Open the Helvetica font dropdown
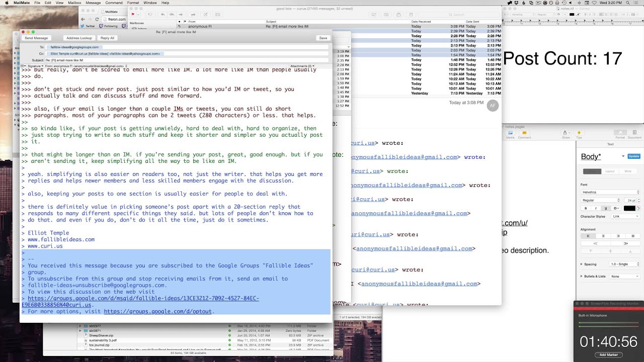644x362 pixels. [x=610, y=192]
